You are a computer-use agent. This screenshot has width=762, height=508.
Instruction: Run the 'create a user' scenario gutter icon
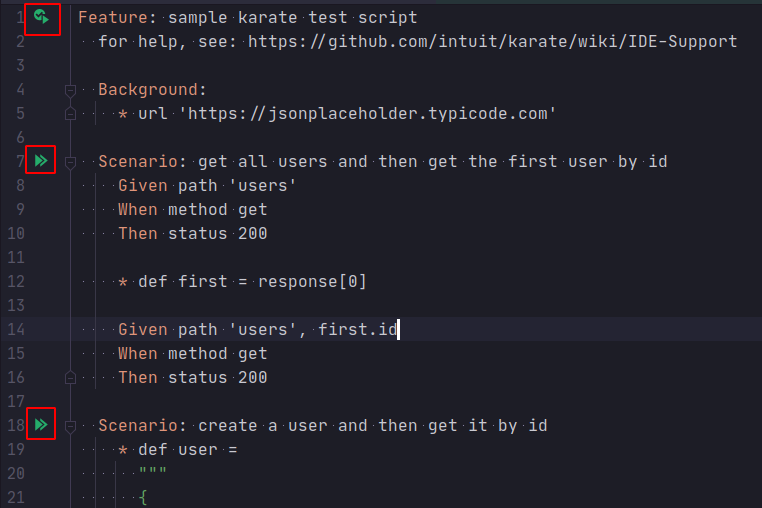(x=41, y=425)
